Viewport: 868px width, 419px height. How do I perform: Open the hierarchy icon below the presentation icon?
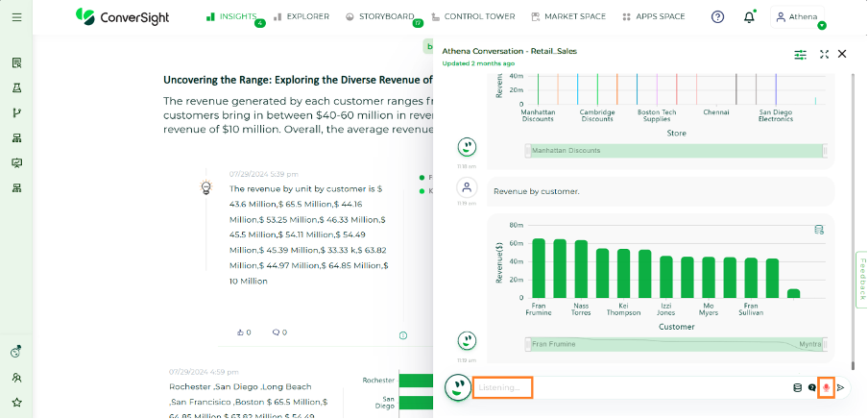[x=16, y=188]
